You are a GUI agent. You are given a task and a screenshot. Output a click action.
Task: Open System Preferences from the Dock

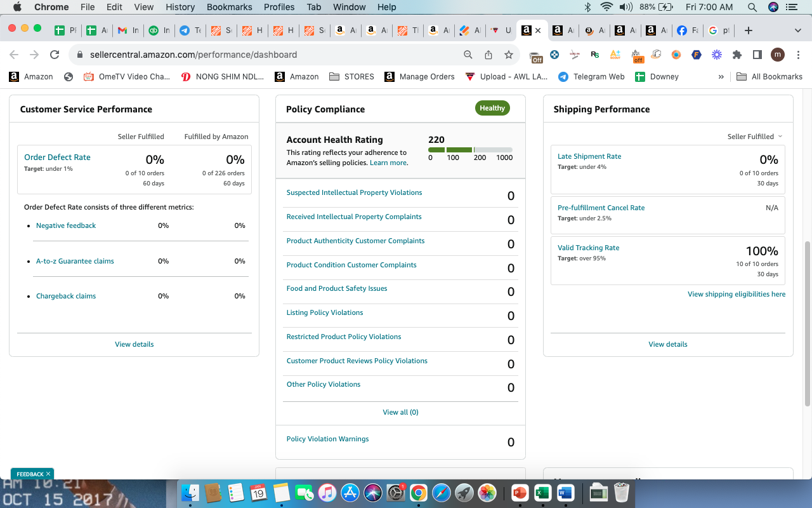(396, 492)
